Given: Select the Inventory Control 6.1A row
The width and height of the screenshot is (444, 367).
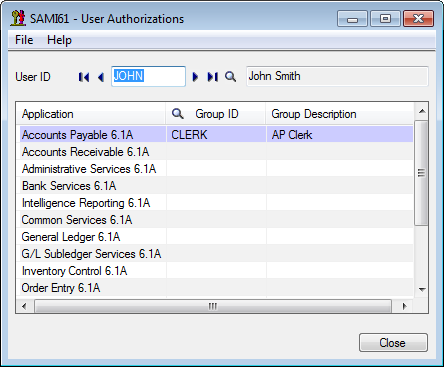Looking at the screenshot, I should point(216,271).
